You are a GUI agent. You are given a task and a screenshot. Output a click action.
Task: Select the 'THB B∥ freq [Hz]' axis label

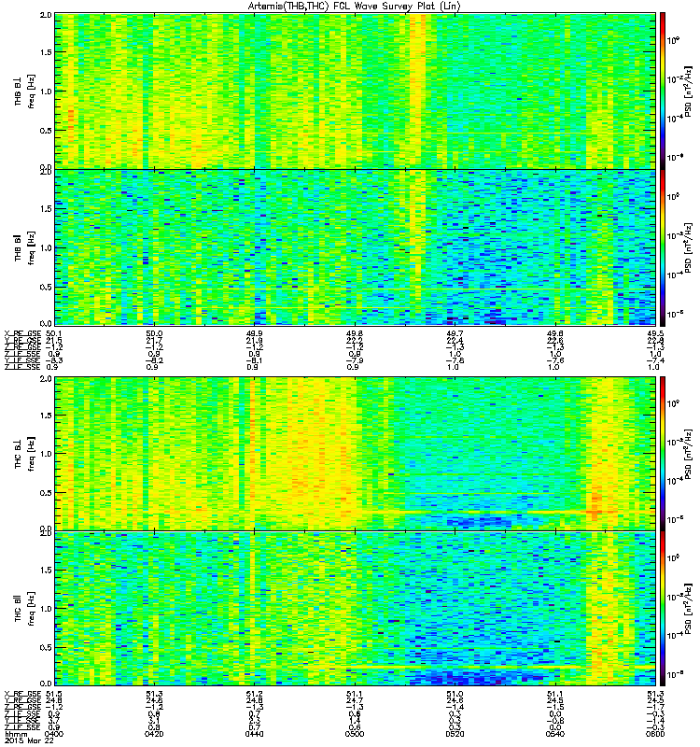coord(25,247)
